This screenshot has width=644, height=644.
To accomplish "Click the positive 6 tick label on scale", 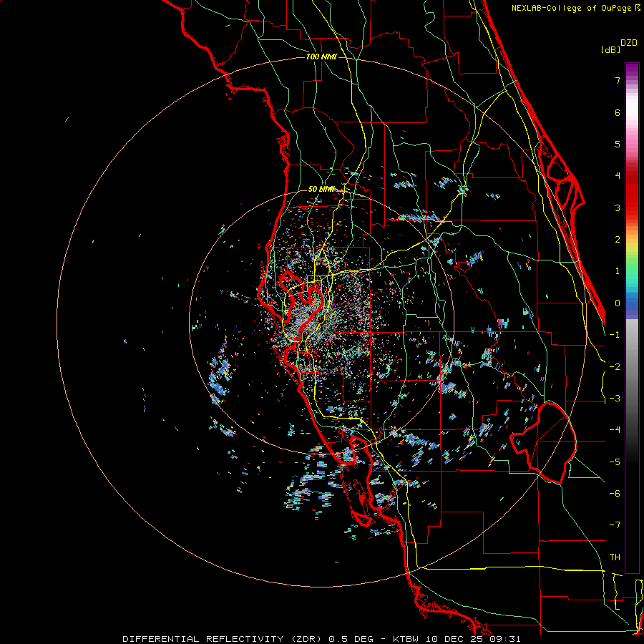I will [618, 112].
